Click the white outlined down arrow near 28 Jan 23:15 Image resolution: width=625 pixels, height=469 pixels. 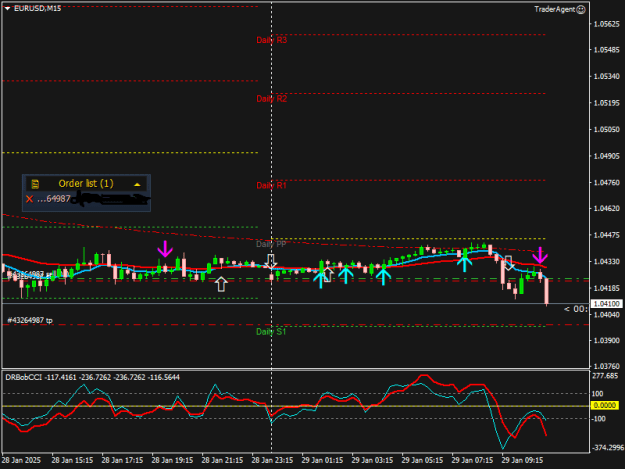pos(271,261)
